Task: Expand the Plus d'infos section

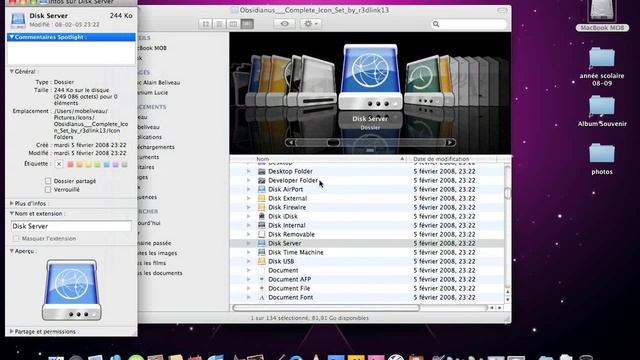Action: pos(11,203)
